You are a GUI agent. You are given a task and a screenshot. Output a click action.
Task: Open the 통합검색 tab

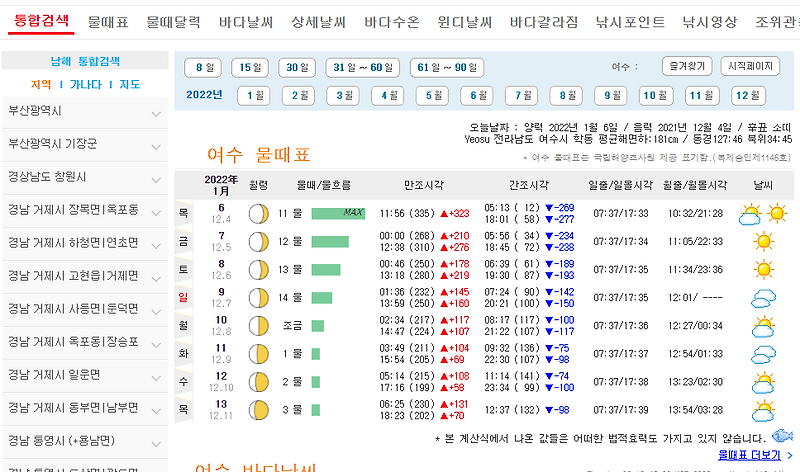coord(41,21)
